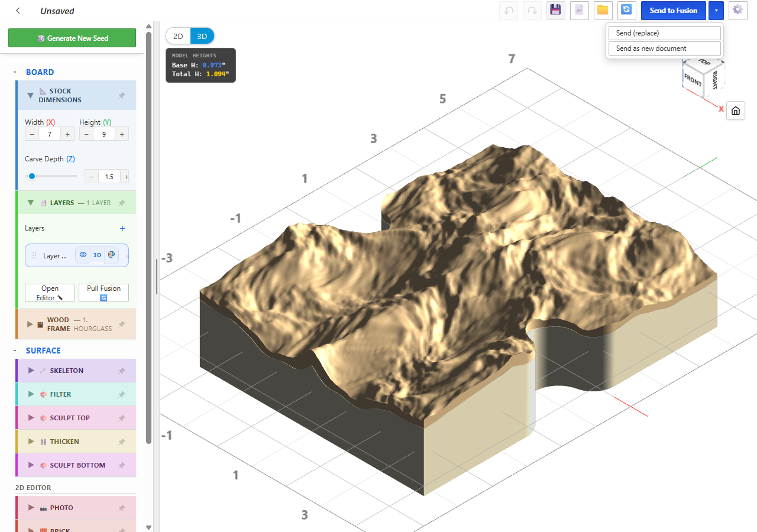
Task: Go back using the top-left arrow
Action: tap(18, 11)
